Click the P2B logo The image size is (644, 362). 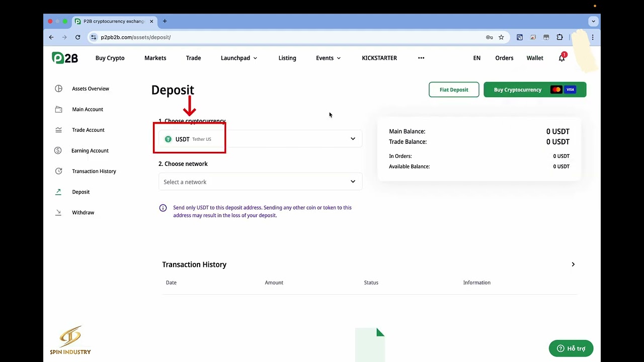65,58
